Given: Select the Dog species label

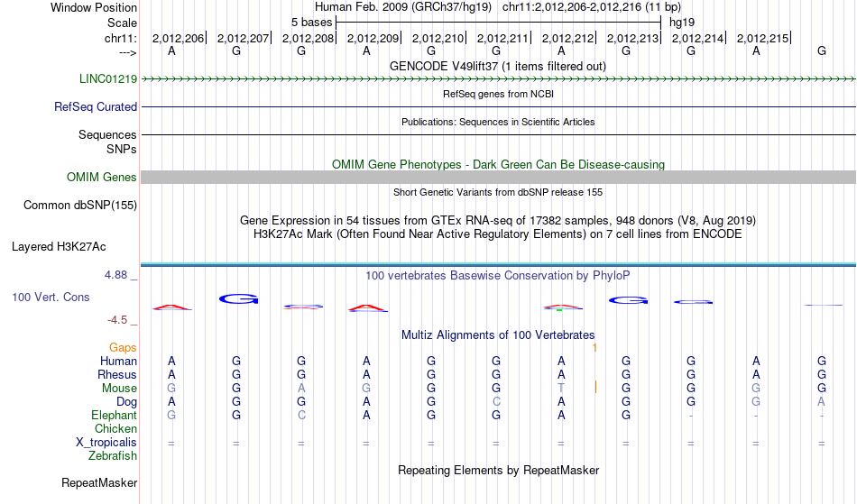Looking at the screenshot, I should [127, 402].
